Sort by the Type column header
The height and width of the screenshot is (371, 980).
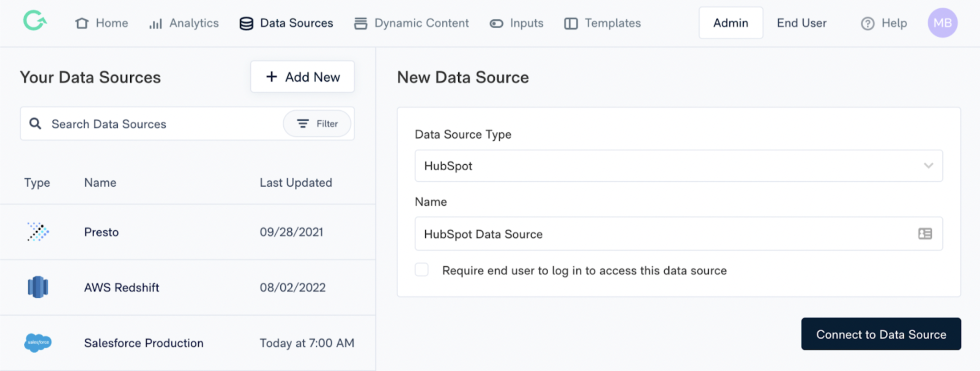point(37,183)
